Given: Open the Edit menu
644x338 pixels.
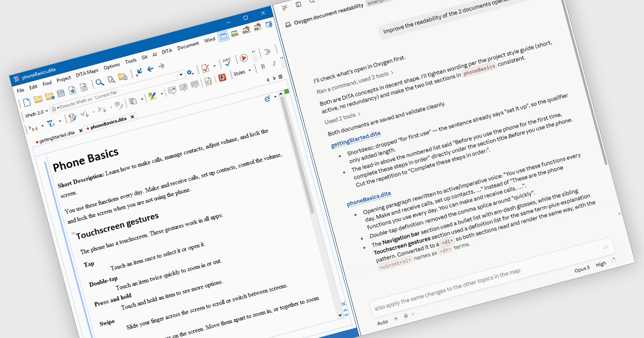Looking at the screenshot, I should (33, 87).
